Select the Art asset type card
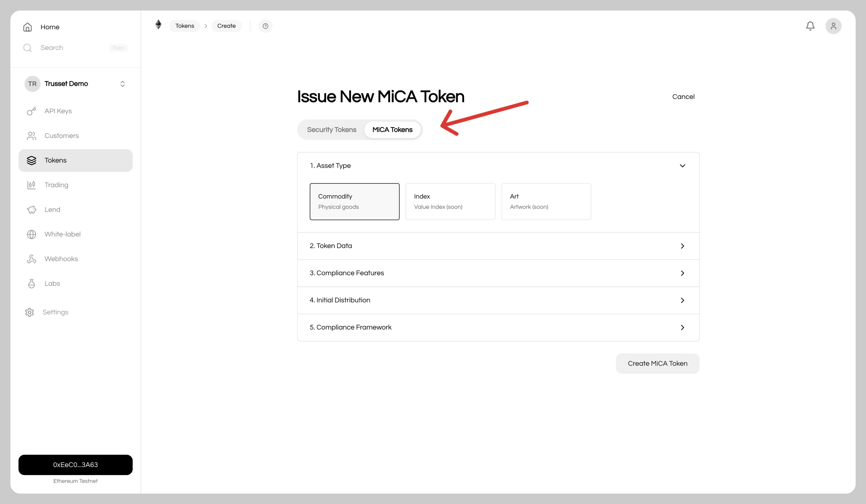The width and height of the screenshot is (866, 504). (x=546, y=201)
